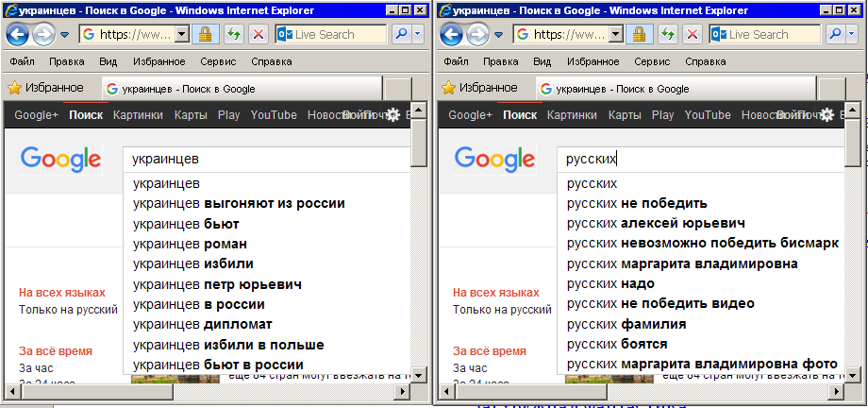
Task: Click vertical scrollbar down arrow in right window
Action: click(853, 374)
